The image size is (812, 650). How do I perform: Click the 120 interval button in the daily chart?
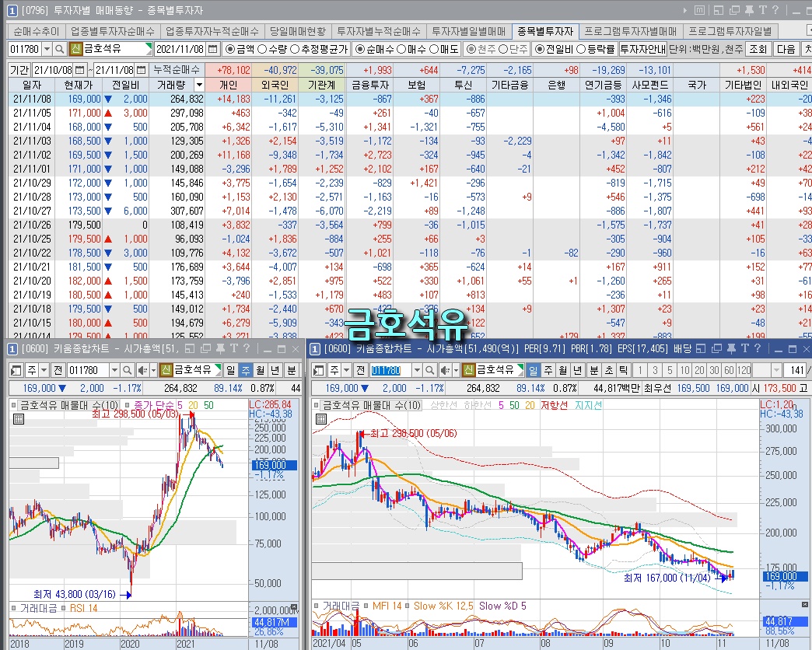pos(744,370)
